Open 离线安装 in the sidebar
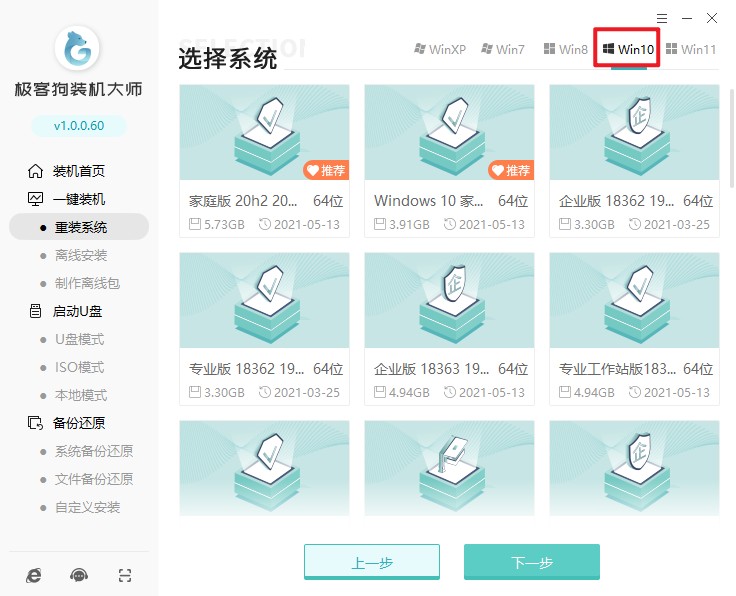Image resolution: width=736 pixels, height=596 pixels. [x=81, y=255]
